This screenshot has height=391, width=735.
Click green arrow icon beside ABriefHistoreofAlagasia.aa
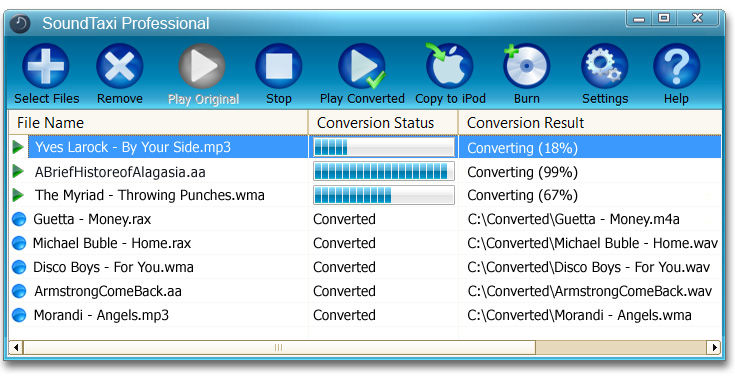point(18,171)
